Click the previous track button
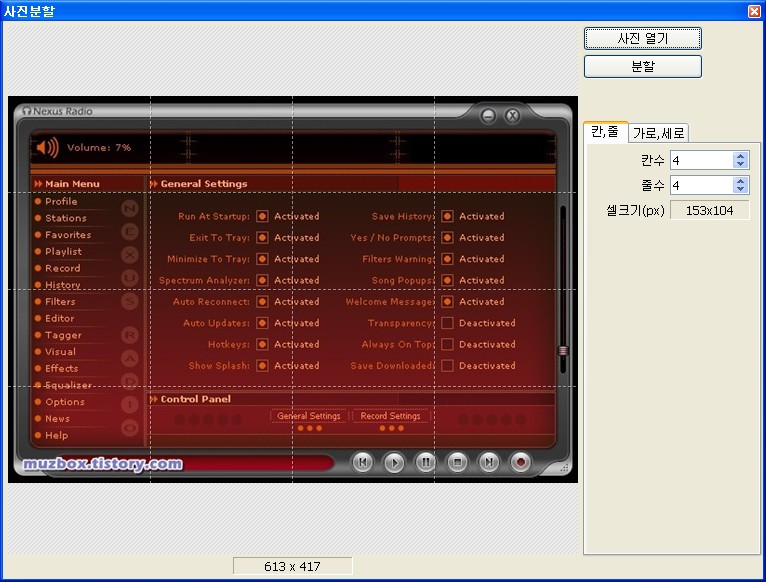The image size is (766, 582). [x=362, y=462]
